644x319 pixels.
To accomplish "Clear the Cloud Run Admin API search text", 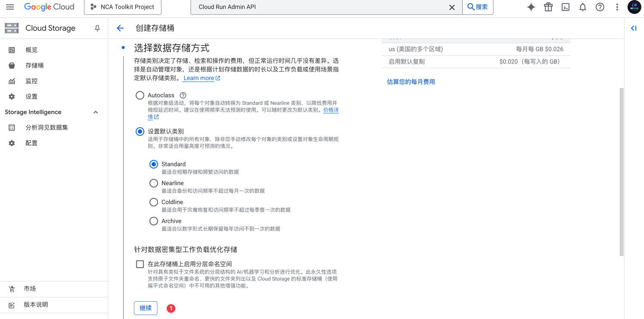I will (452, 7).
